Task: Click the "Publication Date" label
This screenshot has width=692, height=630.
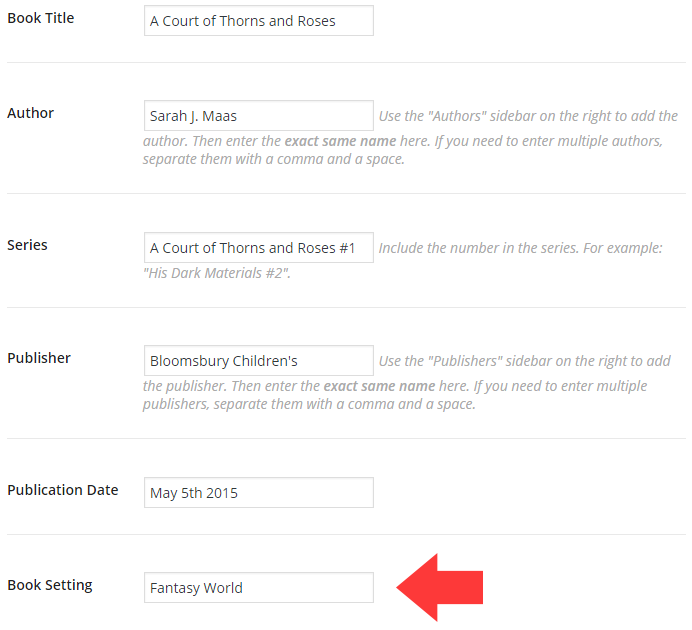Action: click(63, 490)
